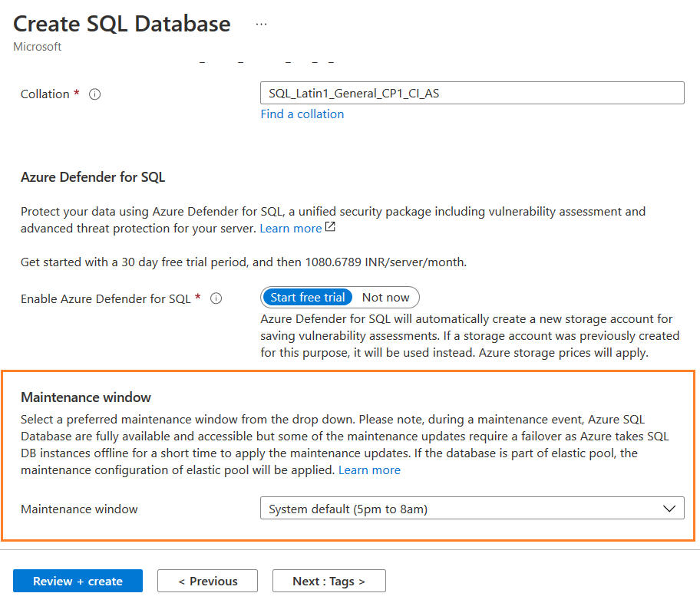Click the info icon next to Collation
Viewport: 700px width, 603px height.
[95, 94]
